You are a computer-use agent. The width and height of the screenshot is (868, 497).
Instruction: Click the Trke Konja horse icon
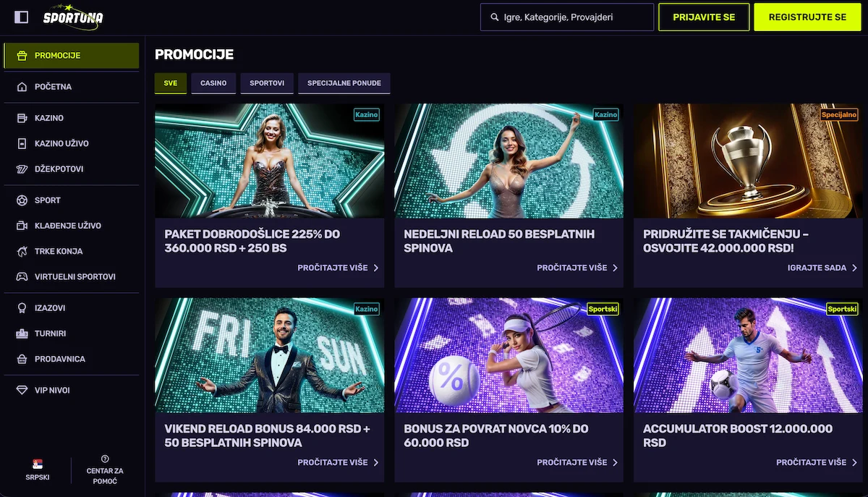(22, 251)
